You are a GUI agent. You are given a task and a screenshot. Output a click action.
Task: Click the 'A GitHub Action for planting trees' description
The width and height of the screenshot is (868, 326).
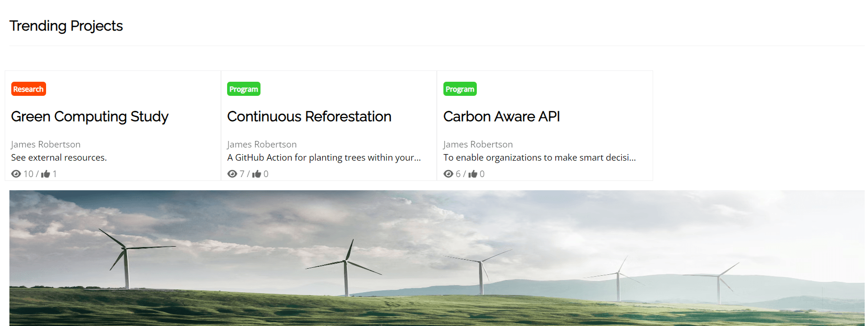(x=324, y=157)
